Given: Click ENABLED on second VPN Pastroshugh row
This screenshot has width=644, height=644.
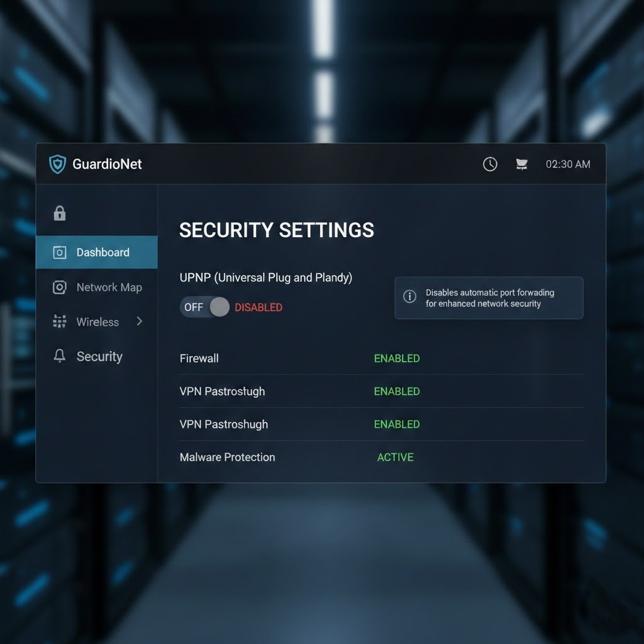Looking at the screenshot, I should pos(397,425).
